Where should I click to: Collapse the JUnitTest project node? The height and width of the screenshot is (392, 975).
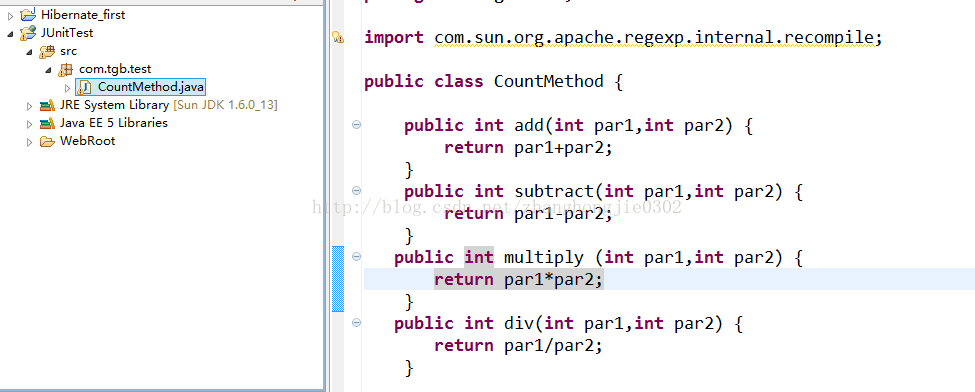point(11,33)
